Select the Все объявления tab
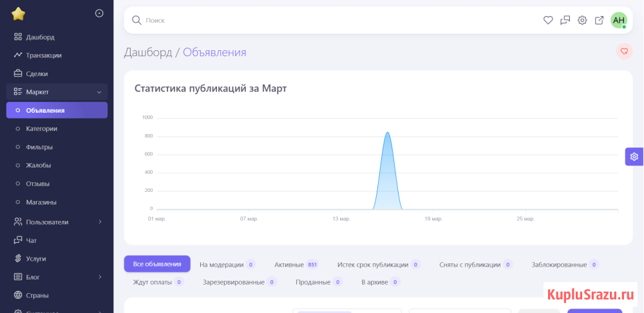 (157, 264)
